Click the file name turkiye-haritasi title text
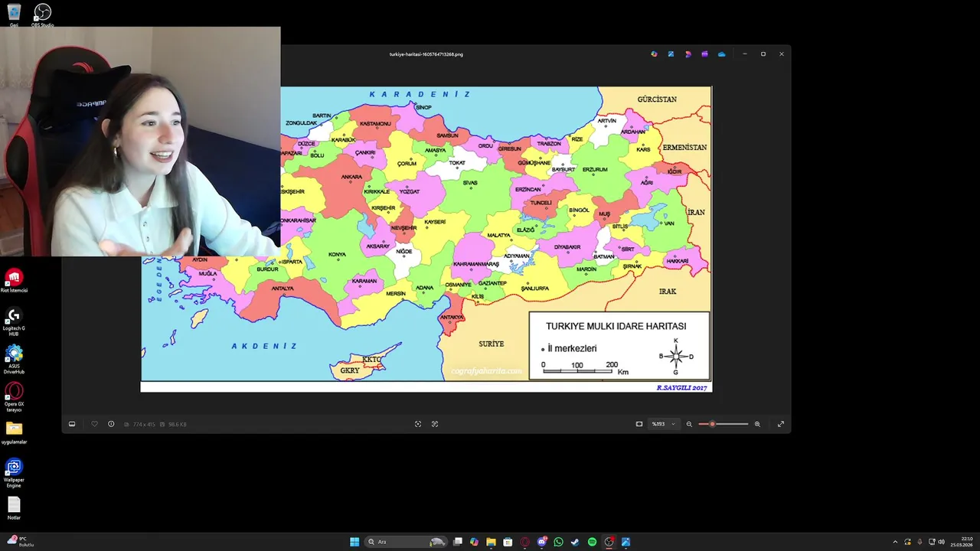The image size is (980, 551). pyautogui.click(x=426, y=54)
